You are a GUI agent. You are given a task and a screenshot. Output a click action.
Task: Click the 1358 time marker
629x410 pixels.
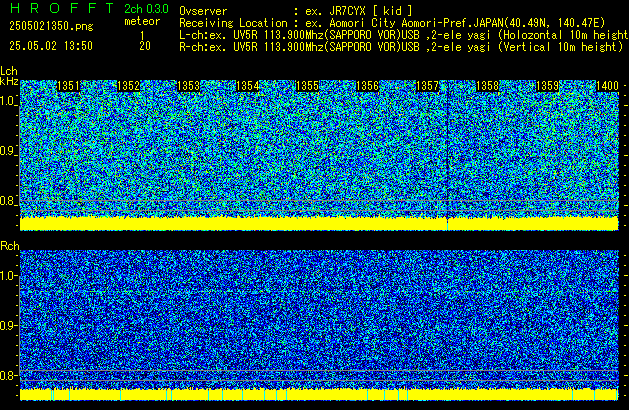pos(487,86)
